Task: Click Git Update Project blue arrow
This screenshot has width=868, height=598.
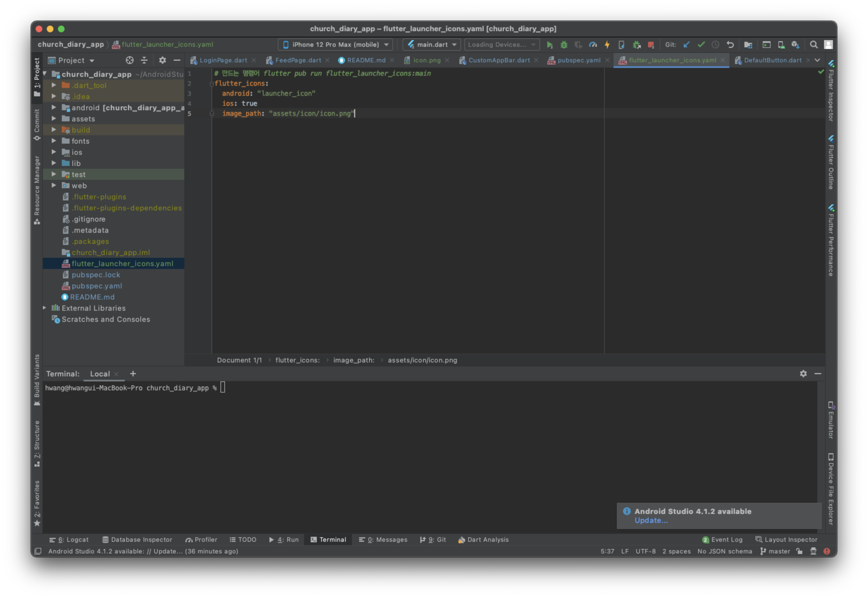Action: 686,45
